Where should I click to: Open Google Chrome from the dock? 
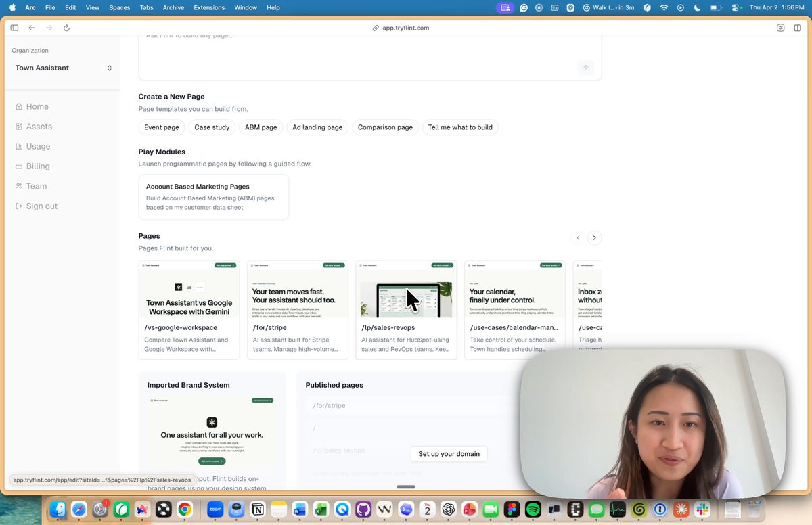184,509
